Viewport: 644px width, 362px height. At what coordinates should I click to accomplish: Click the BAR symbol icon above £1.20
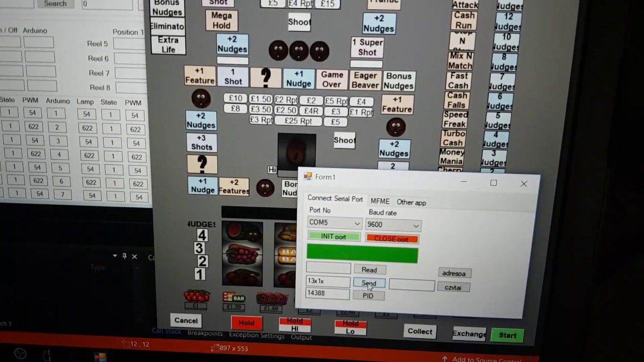pyautogui.click(x=233, y=298)
